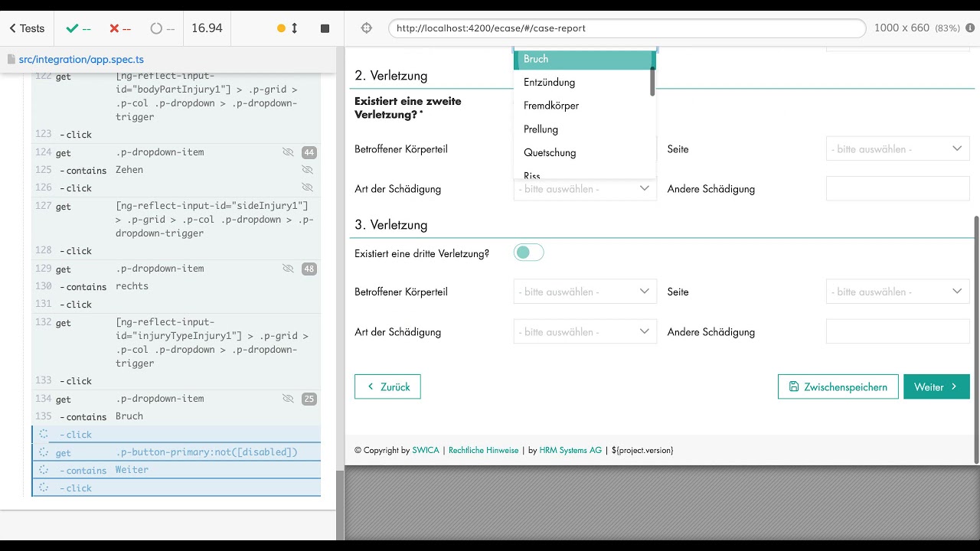The height and width of the screenshot is (551, 980).
Task: Click the element count badge 44
Action: (x=309, y=152)
